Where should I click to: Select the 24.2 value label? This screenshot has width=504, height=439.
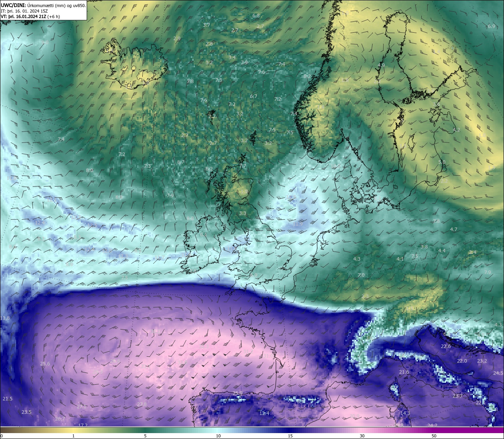point(432,425)
